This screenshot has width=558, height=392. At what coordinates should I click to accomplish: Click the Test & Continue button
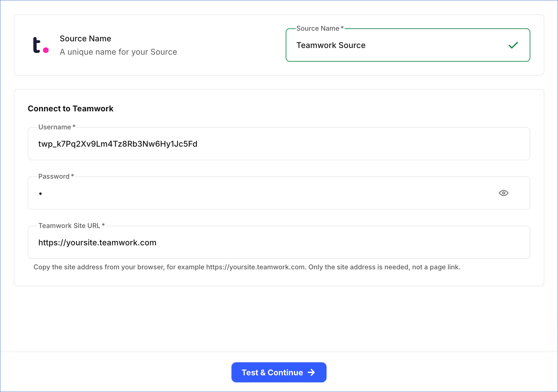click(279, 372)
